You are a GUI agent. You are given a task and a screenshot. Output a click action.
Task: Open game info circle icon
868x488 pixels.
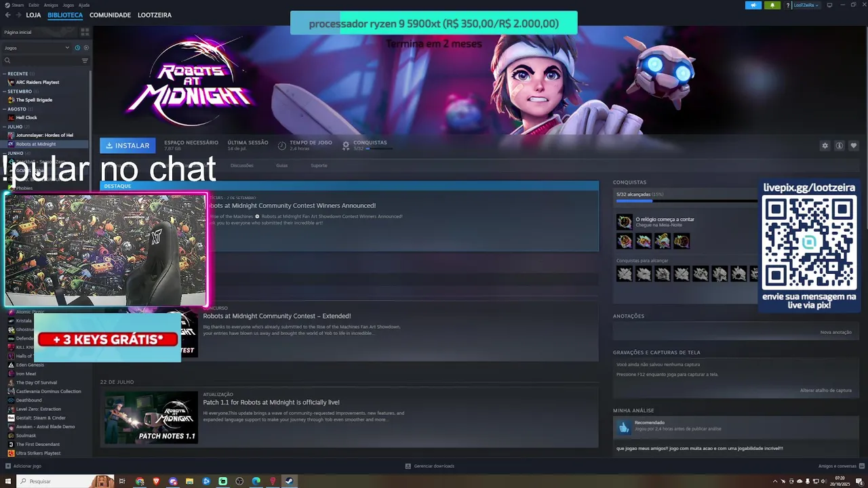coord(839,146)
